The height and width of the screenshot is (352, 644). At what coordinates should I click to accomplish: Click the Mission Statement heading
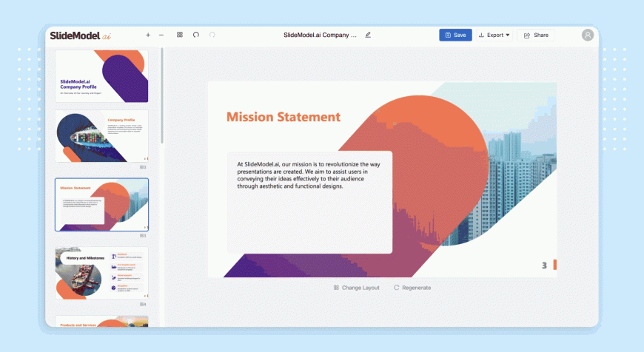(x=284, y=117)
